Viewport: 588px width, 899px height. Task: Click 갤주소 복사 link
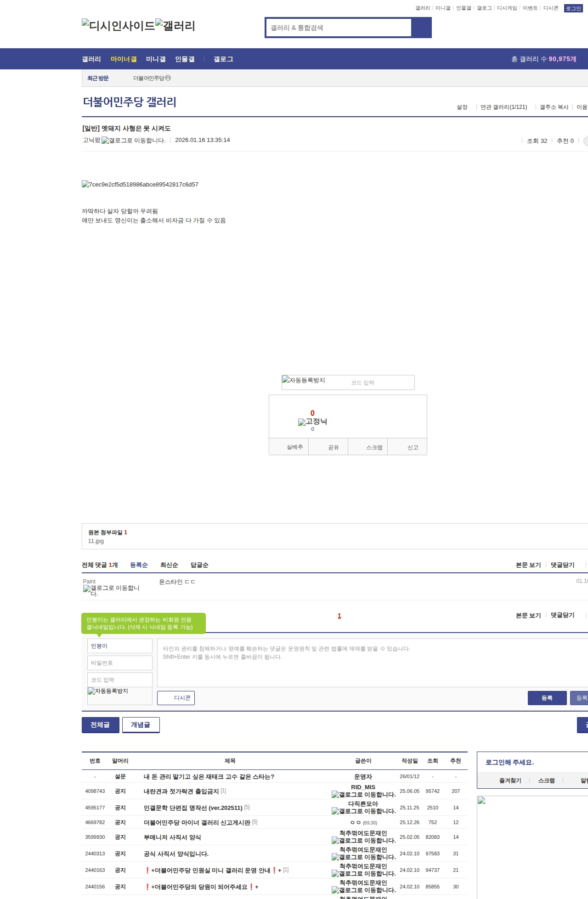click(x=554, y=107)
